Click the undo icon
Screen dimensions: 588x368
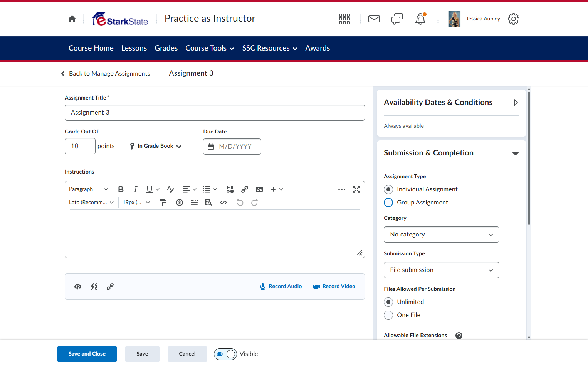pyautogui.click(x=240, y=203)
